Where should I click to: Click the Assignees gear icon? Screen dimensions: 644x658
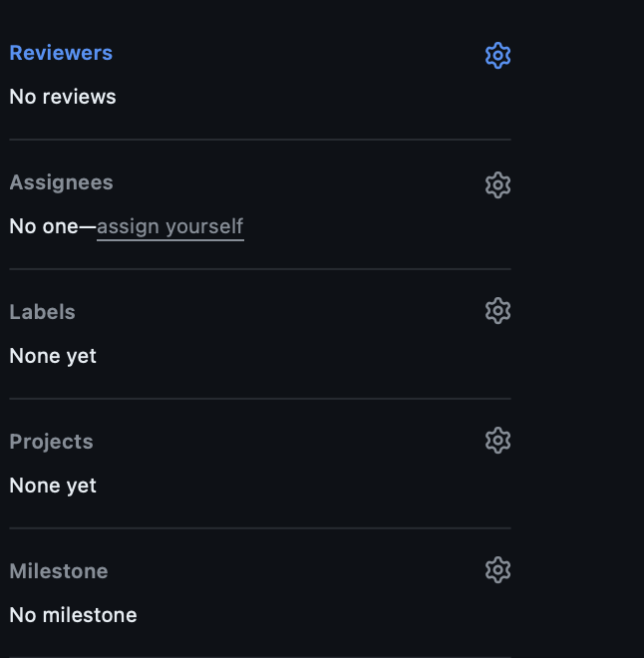pos(497,184)
